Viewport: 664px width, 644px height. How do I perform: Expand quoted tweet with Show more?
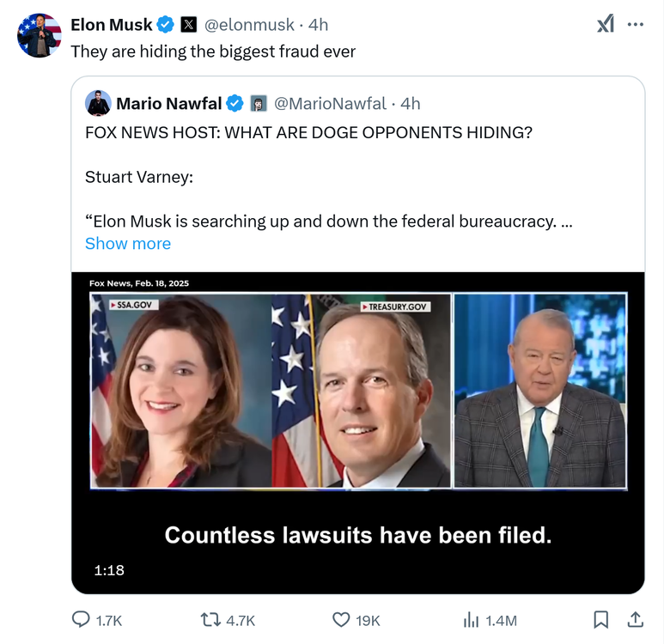point(128,243)
